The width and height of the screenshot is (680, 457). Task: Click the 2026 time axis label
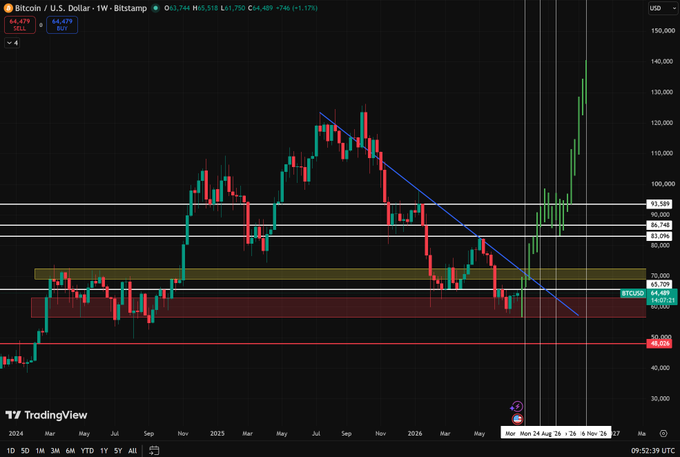click(x=415, y=433)
